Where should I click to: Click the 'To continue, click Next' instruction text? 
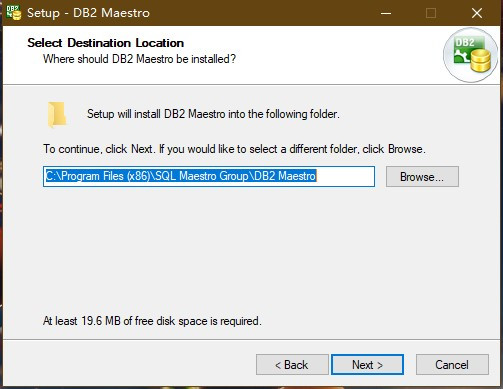[x=234, y=149]
